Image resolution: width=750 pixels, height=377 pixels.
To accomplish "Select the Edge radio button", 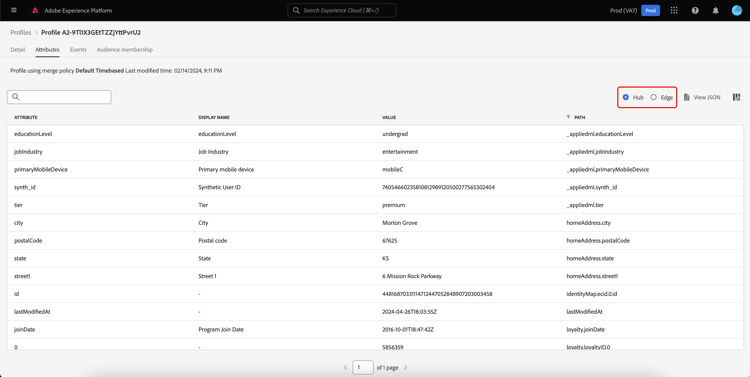I will pos(653,97).
